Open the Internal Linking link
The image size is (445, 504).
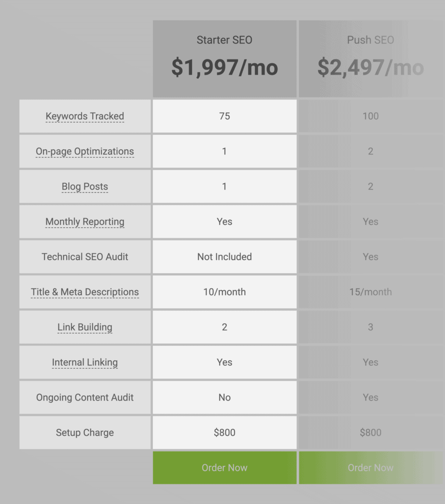click(85, 362)
